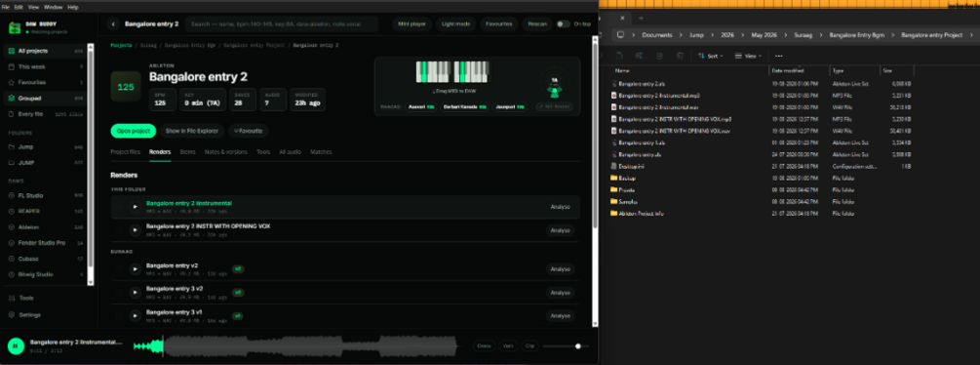This screenshot has height=365, width=980.
Task: Open the File menu
Action: 6,7
